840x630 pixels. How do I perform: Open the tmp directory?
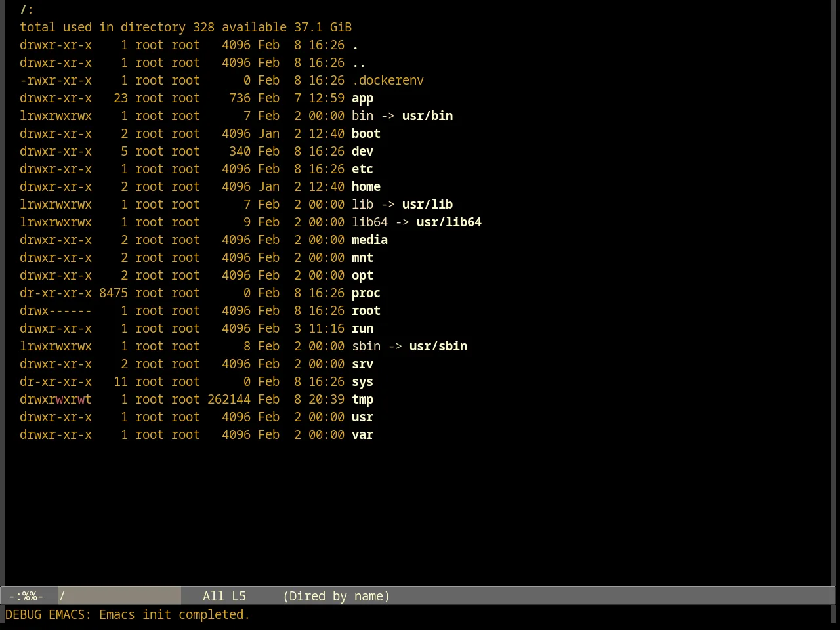click(x=362, y=400)
